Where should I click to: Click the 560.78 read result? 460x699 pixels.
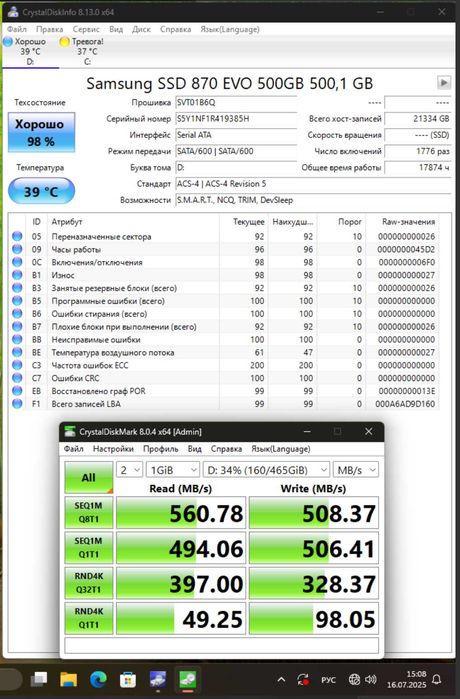[181, 513]
